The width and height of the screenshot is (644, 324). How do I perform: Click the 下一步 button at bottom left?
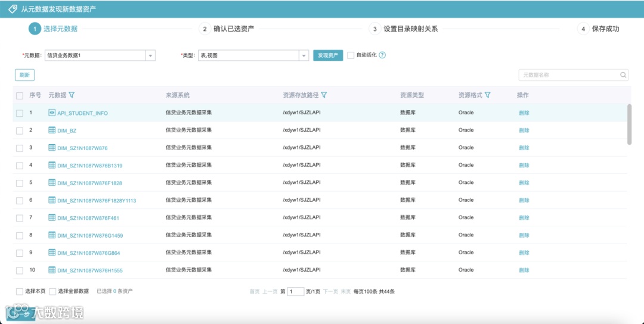[x=20, y=314]
